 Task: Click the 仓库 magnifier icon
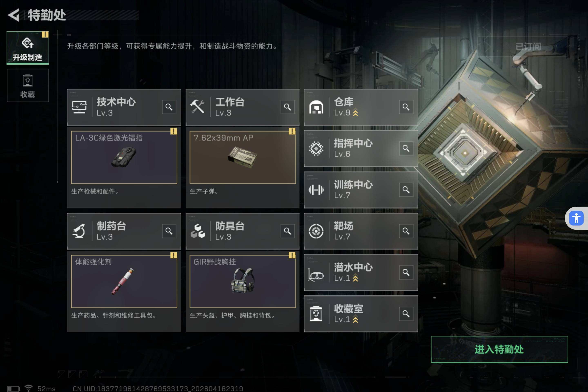click(x=406, y=107)
